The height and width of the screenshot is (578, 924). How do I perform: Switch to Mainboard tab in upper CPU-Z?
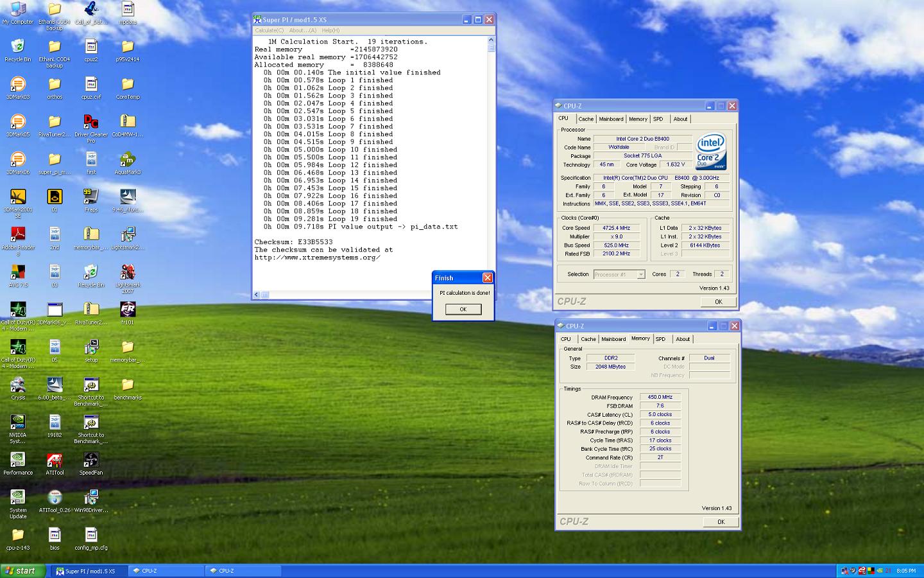tap(611, 119)
